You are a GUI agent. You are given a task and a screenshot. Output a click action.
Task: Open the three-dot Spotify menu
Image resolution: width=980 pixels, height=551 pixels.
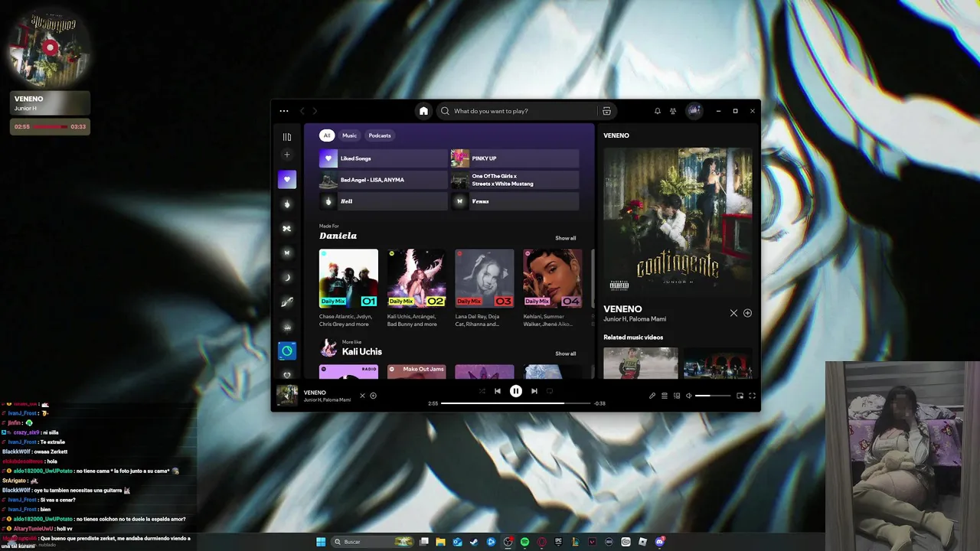(284, 111)
